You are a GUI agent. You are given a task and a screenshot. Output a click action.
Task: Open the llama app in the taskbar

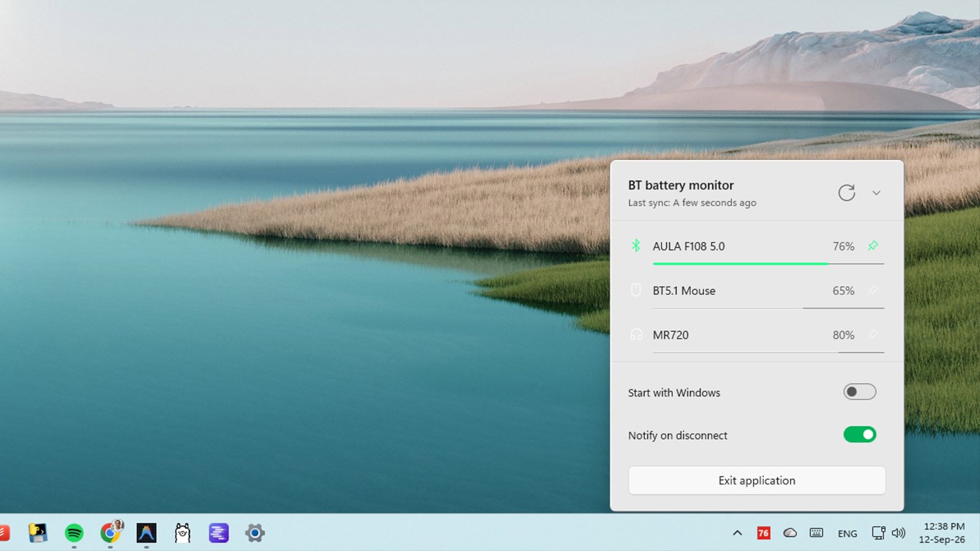coord(182,532)
